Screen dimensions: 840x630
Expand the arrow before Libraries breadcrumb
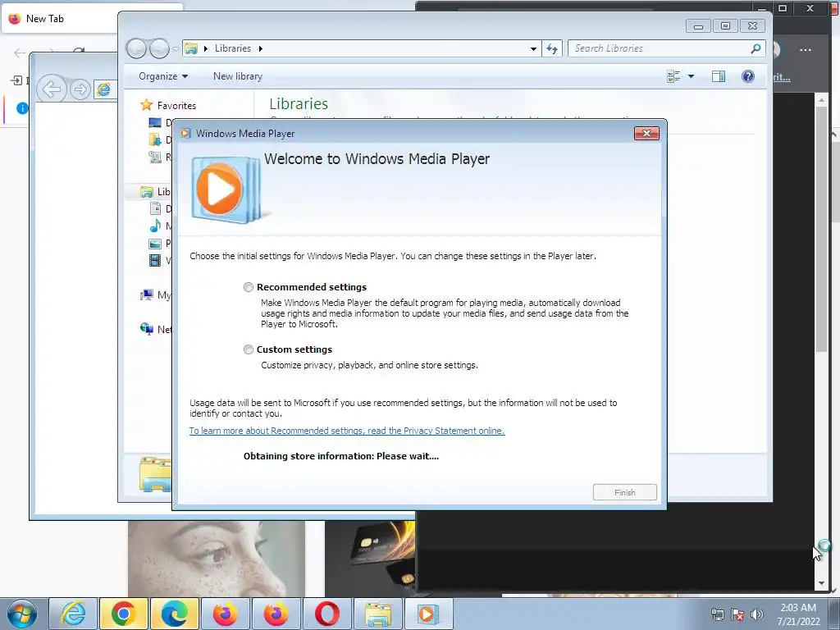[x=206, y=48]
